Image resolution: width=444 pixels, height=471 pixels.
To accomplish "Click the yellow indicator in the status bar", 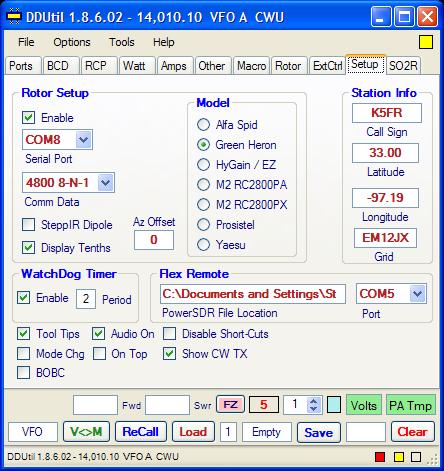I will coord(399,457).
